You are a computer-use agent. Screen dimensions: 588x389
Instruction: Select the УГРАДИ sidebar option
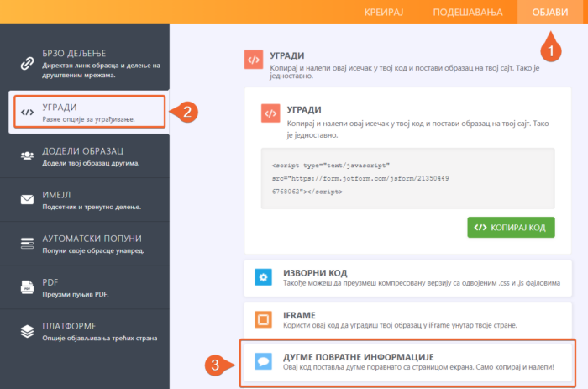(89, 112)
